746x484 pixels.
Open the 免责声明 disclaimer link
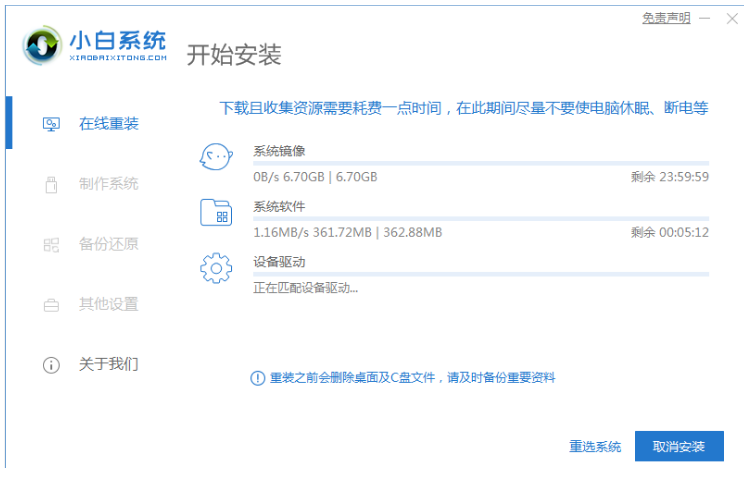(665, 18)
